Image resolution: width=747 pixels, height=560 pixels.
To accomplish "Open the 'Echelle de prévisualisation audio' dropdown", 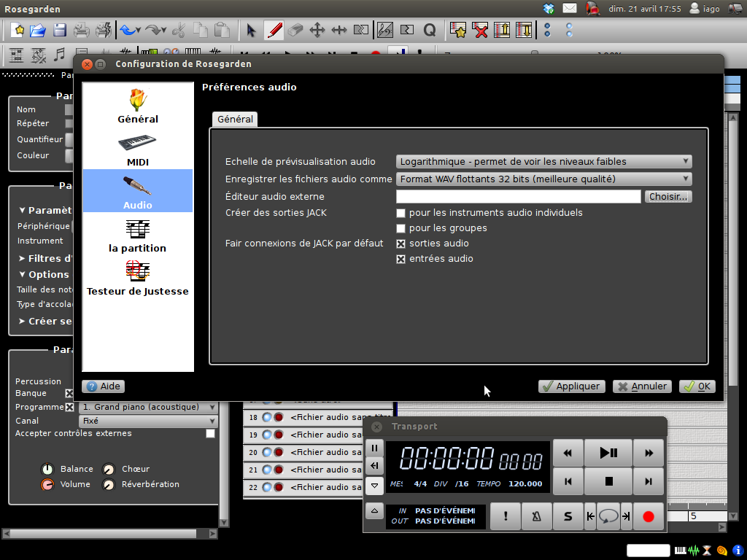I will click(543, 161).
